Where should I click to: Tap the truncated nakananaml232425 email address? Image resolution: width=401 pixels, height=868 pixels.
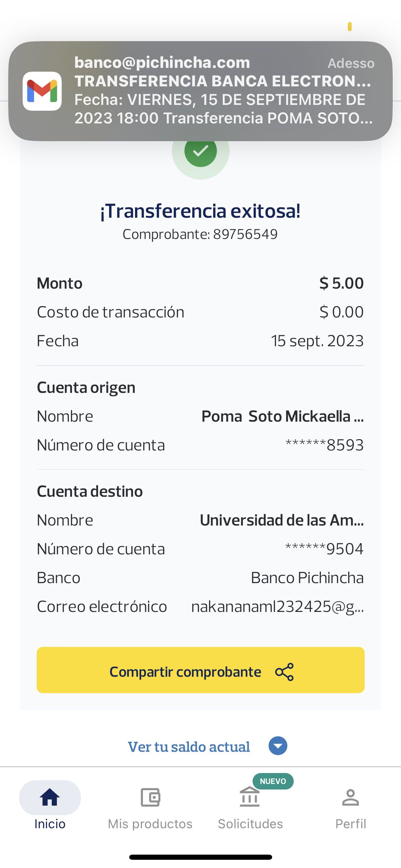point(277,607)
